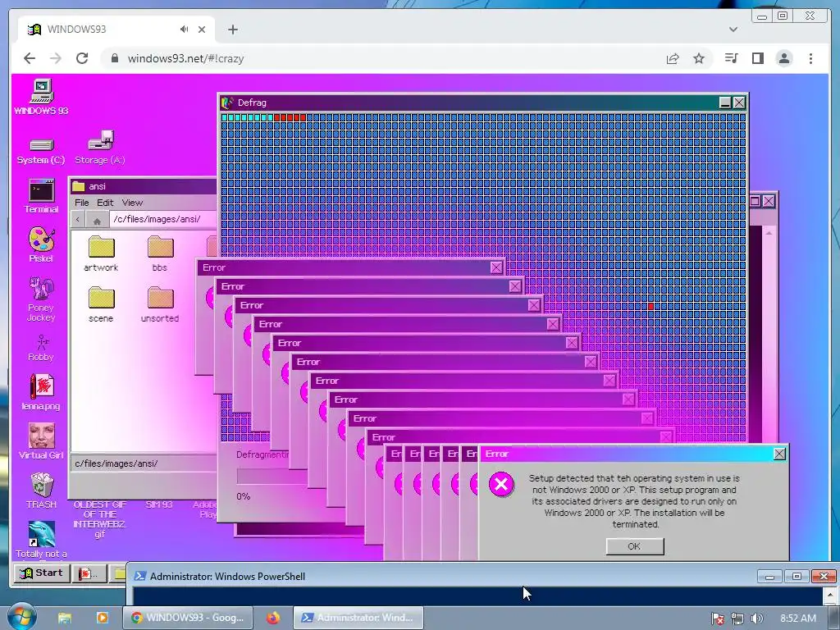The height and width of the screenshot is (630, 840).
Task: Click the /c/files/images/ansi/ path field
Action: (163, 219)
